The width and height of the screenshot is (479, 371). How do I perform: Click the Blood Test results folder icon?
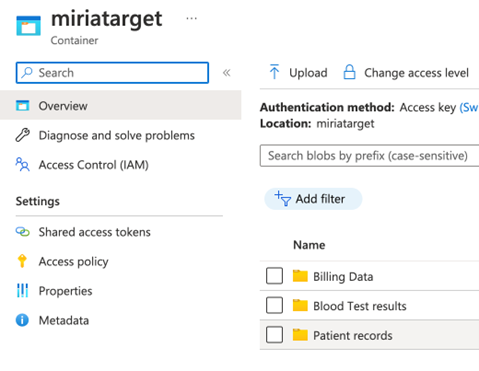300,305
